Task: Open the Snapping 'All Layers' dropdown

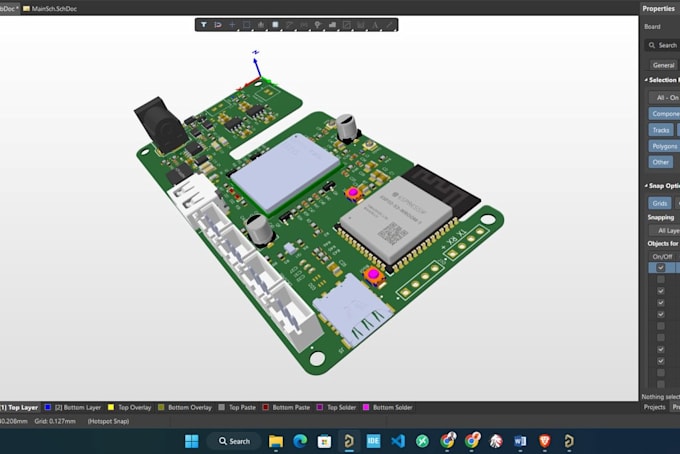Action: 664,230
